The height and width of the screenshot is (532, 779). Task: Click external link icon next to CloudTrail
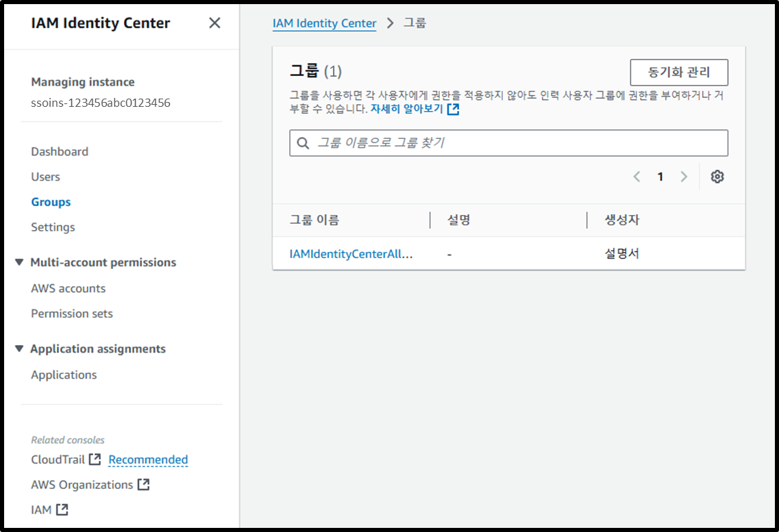(95, 459)
